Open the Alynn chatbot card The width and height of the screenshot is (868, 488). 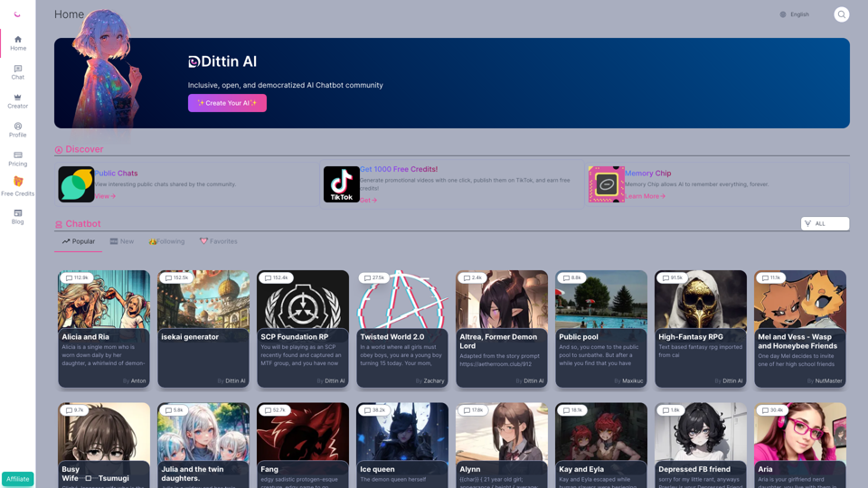point(502,445)
